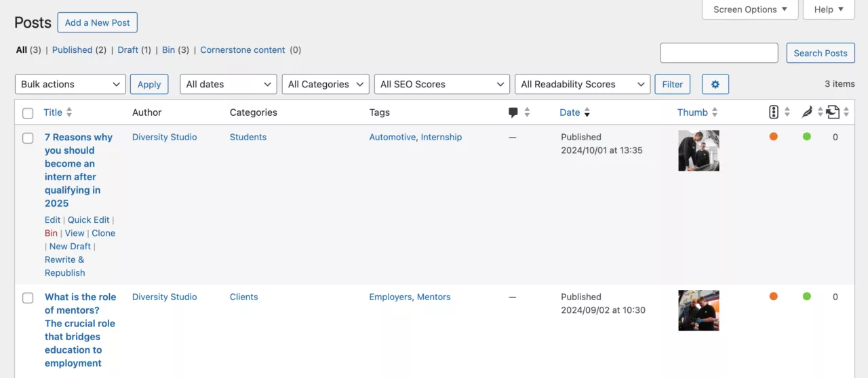
Task: Click into the search posts text field
Action: [x=719, y=53]
